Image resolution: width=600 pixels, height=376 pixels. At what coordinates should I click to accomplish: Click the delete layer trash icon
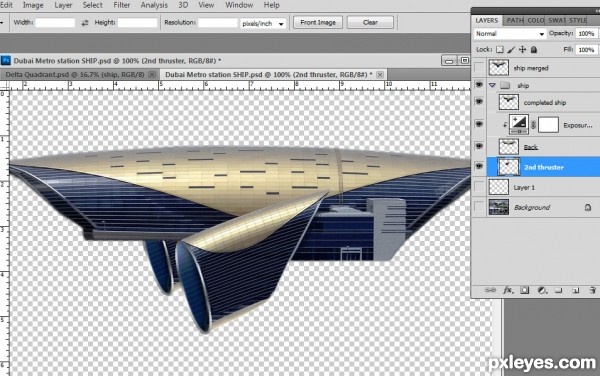(x=593, y=290)
